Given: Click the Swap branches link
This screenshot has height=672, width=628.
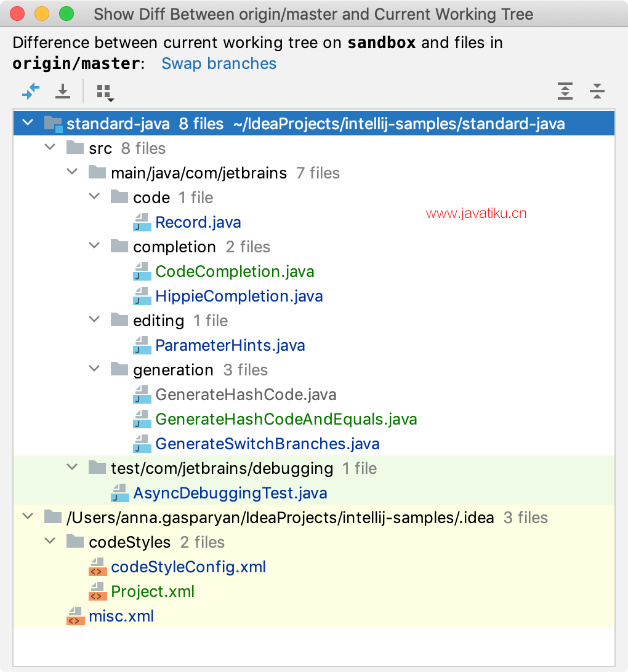Looking at the screenshot, I should [x=219, y=63].
